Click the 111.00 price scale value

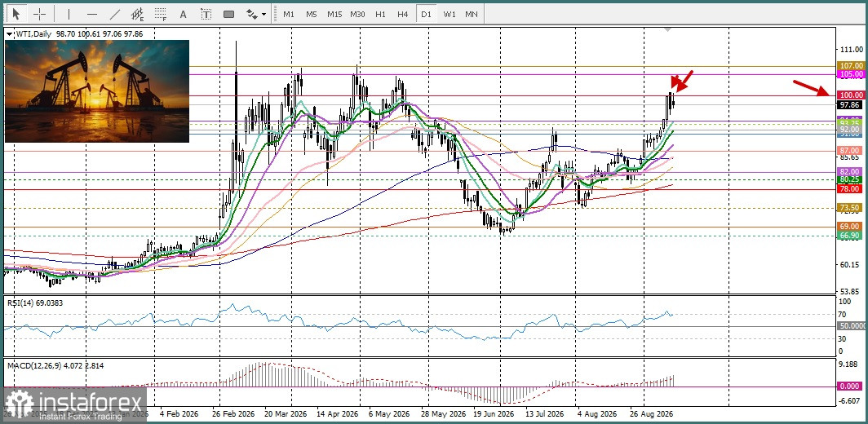pyautogui.click(x=851, y=51)
